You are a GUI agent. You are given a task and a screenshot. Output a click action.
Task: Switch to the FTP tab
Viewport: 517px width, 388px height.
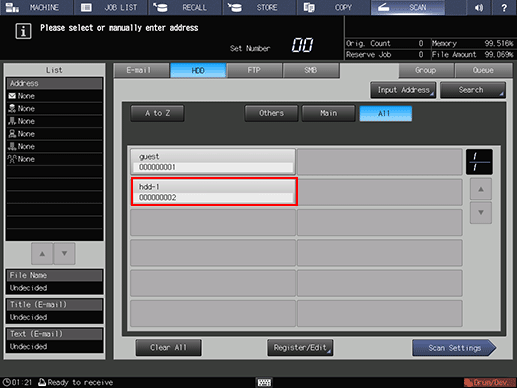click(x=254, y=70)
